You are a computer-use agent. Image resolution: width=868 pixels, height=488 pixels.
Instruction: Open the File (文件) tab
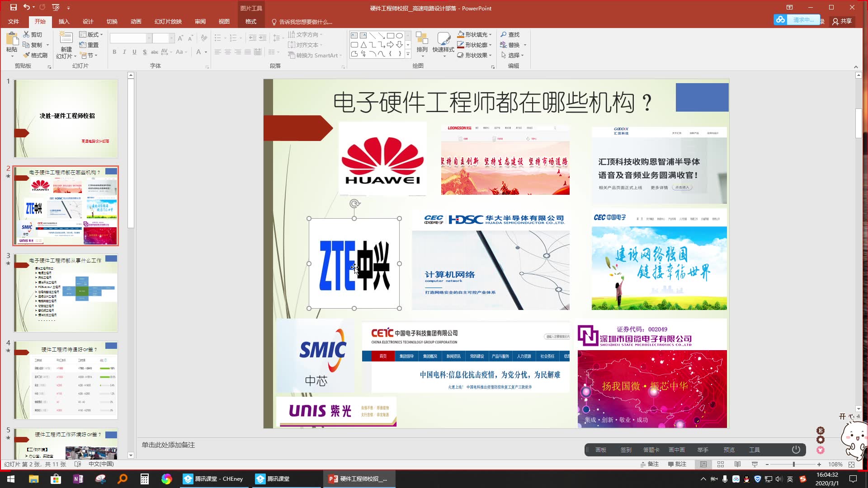14,21
